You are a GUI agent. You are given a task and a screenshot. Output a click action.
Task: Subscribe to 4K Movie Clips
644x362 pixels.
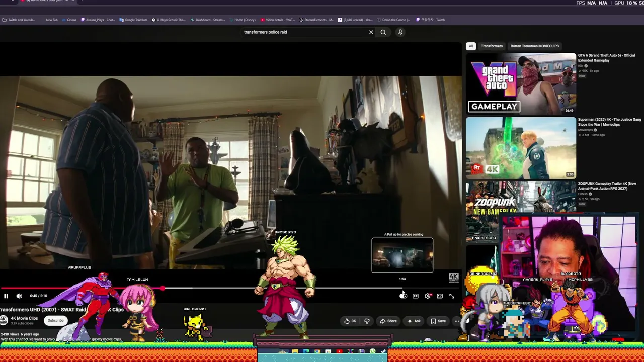[x=56, y=320]
